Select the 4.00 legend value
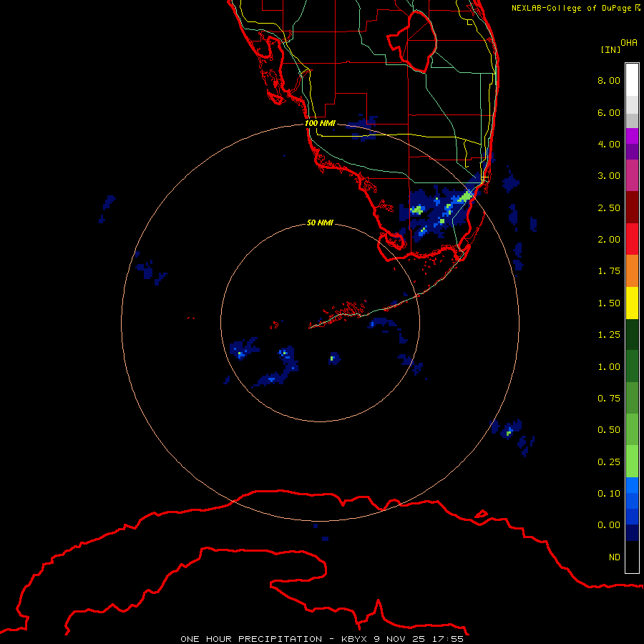This screenshot has height=644, width=644. [609, 144]
